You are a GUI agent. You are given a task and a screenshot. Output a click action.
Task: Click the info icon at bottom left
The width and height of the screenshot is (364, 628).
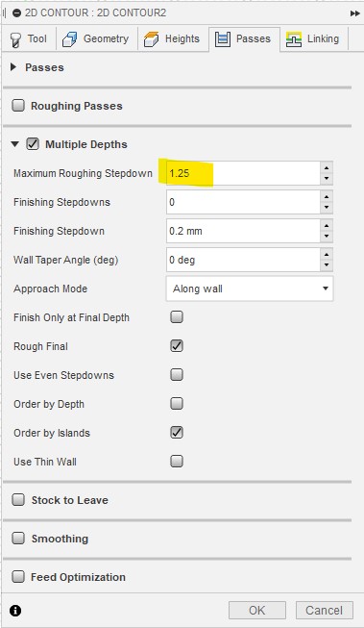(15, 611)
